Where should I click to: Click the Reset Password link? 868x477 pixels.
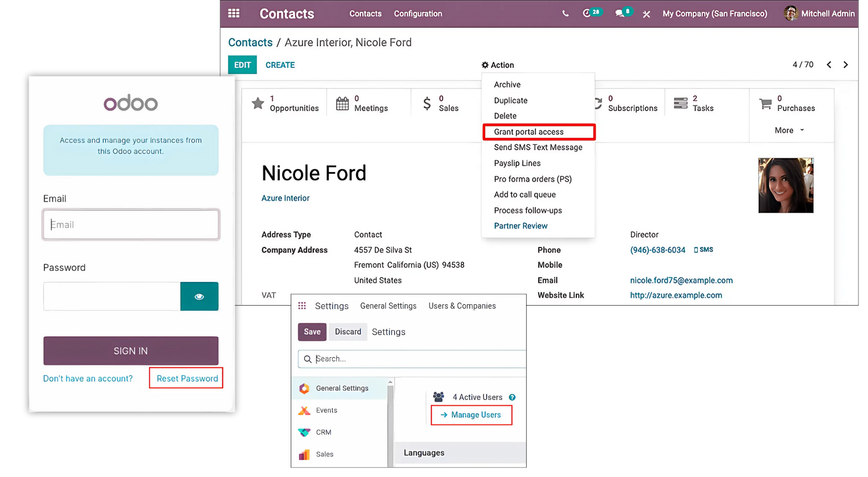tap(187, 379)
